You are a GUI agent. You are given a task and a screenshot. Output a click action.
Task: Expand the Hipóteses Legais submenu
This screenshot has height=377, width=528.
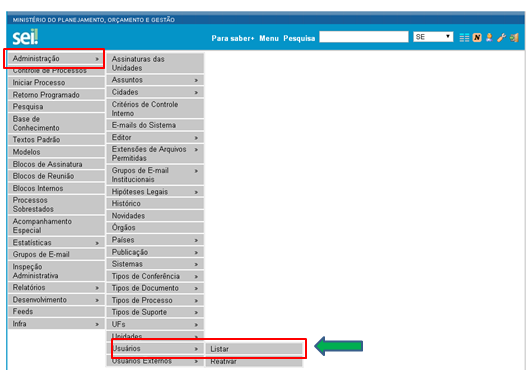coord(155,192)
